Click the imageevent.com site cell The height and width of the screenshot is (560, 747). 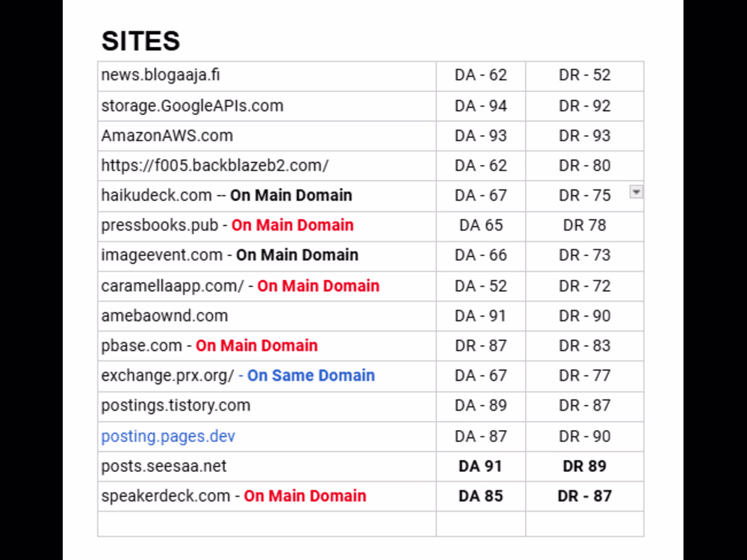162,255
